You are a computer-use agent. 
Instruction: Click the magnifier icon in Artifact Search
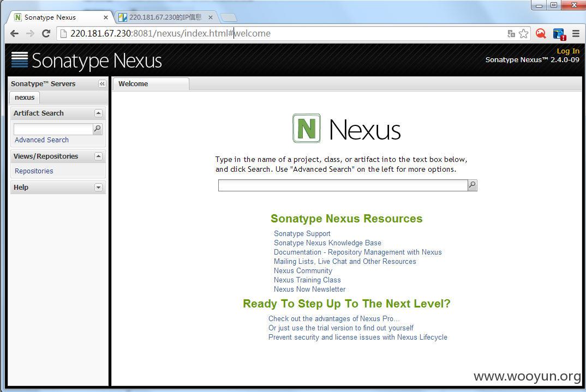[x=98, y=129]
